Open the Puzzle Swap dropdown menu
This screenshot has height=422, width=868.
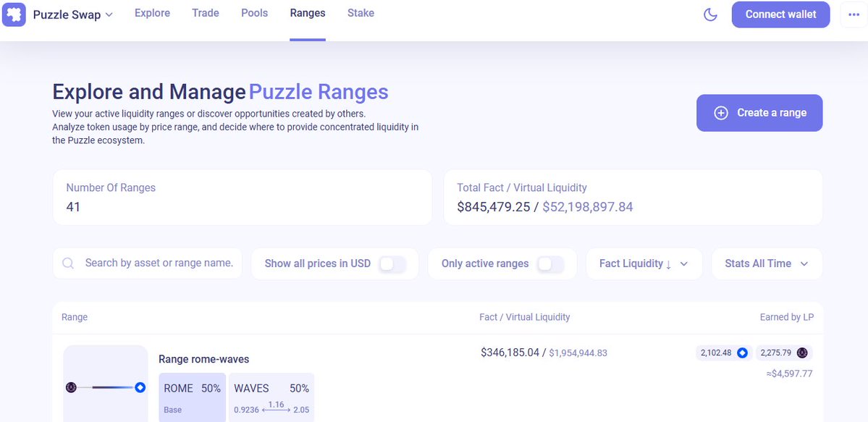(73, 15)
